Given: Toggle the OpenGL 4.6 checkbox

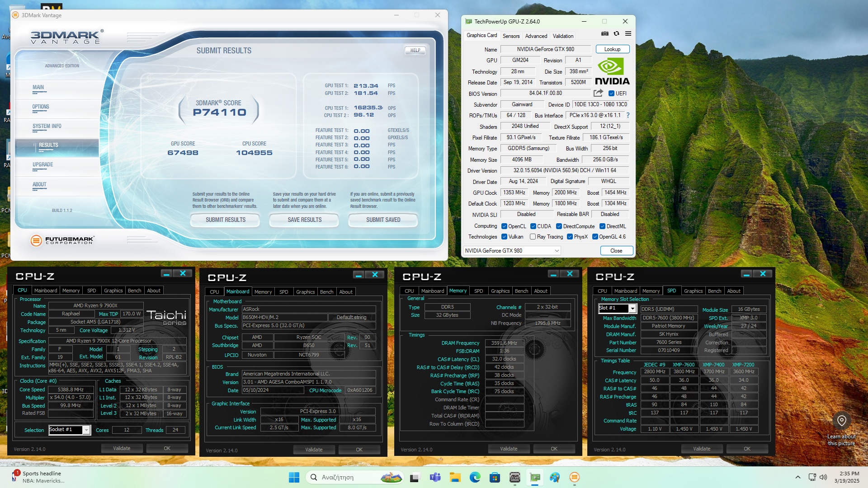Looking at the screenshot, I should pos(595,237).
